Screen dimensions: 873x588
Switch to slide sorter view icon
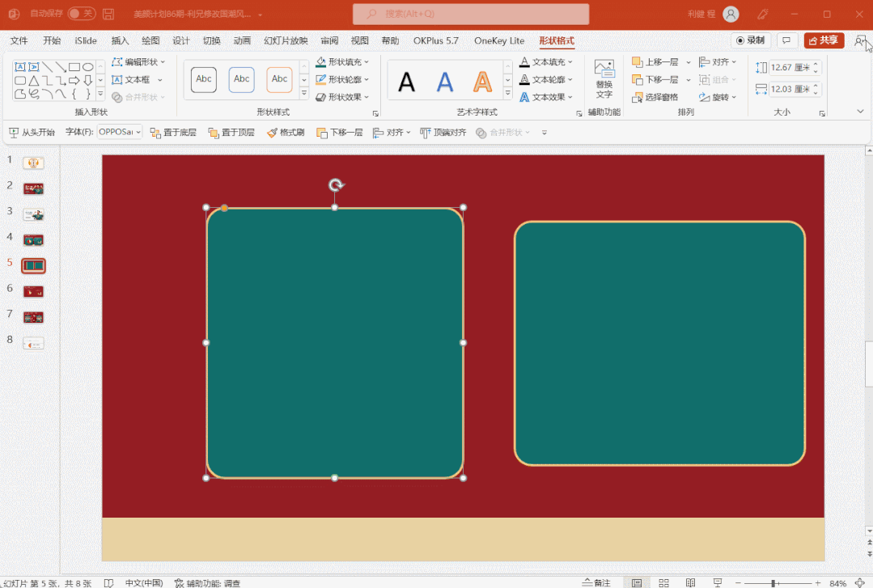pyautogui.click(x=663, y=582)
